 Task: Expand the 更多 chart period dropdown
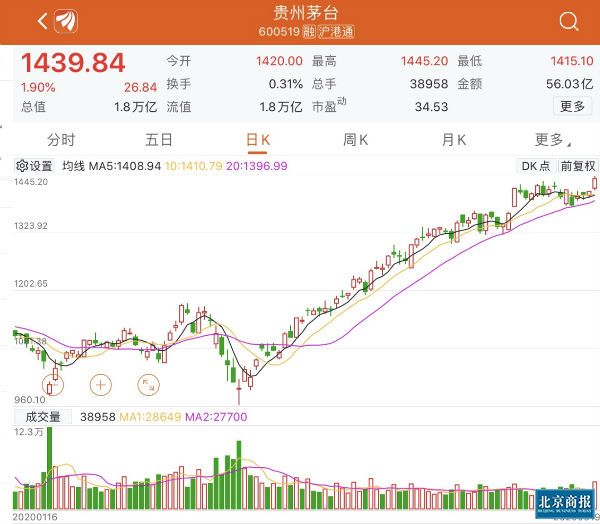(x=551, y=140)
